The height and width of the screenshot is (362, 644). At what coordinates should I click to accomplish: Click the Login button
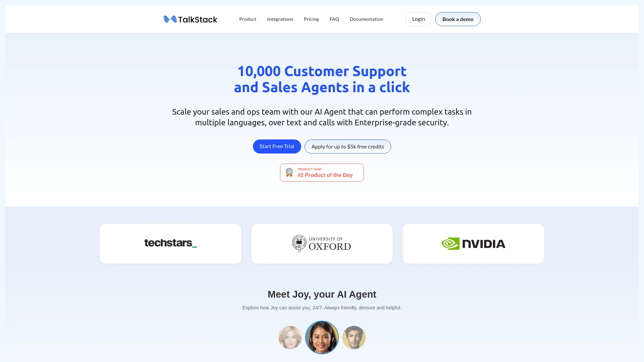pos(418,19)
